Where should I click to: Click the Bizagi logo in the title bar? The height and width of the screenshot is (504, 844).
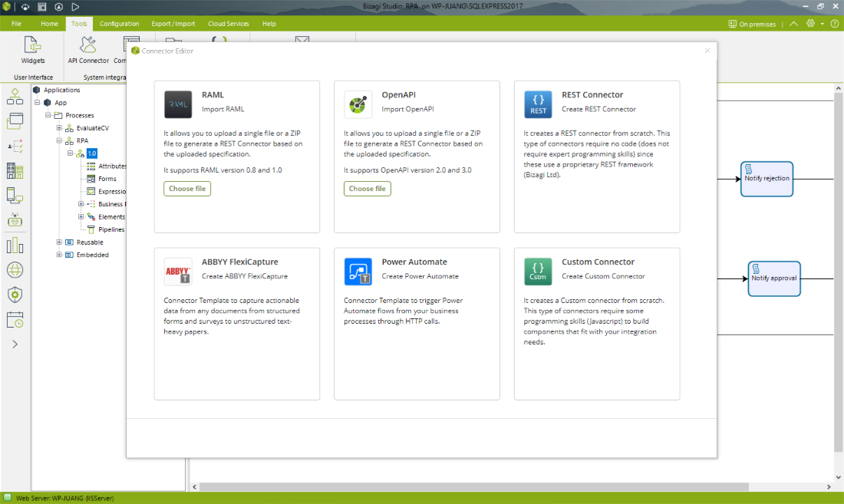coord(6,7)
